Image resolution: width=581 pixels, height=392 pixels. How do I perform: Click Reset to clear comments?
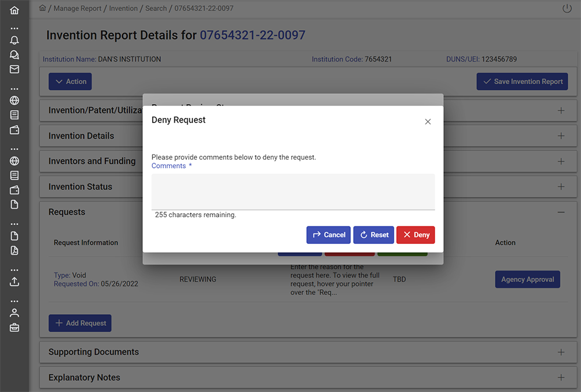(x=374, y=235)
